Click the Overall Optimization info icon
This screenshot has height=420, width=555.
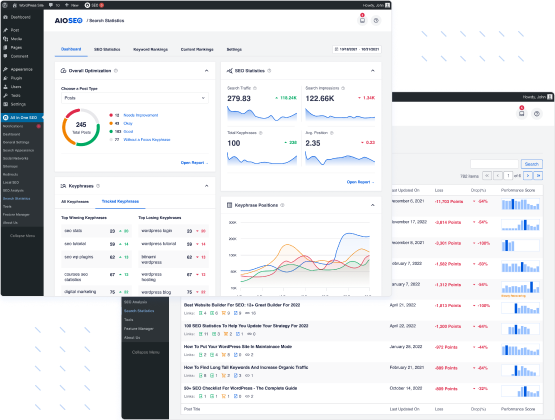tap(116, 71)
